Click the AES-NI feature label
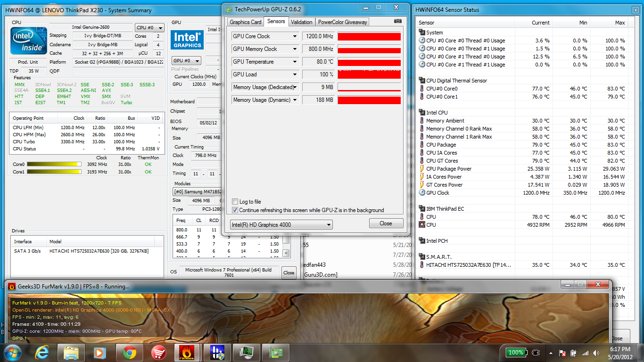The width and height of the screenshot is (644, 362). click(x=88, y=90)
